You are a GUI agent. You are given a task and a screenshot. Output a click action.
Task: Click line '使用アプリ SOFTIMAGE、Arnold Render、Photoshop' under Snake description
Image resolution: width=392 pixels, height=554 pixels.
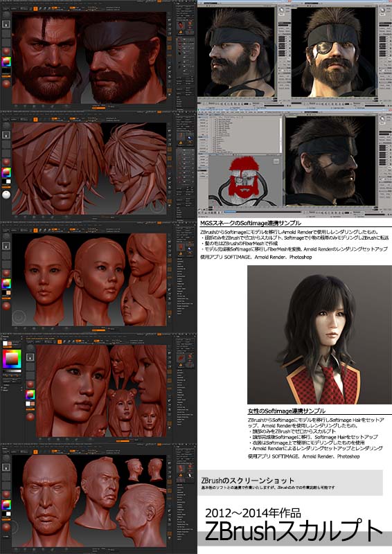(256, 257)
